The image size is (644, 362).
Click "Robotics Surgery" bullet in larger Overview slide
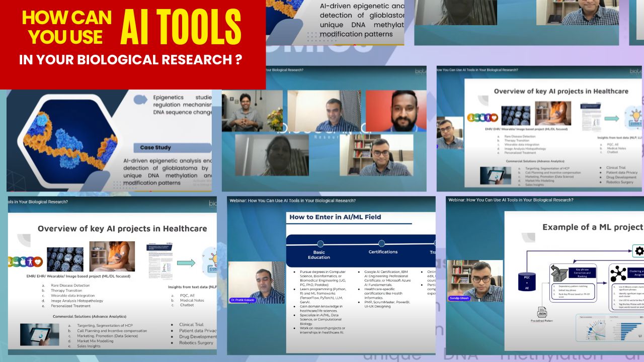pos(196,342)
